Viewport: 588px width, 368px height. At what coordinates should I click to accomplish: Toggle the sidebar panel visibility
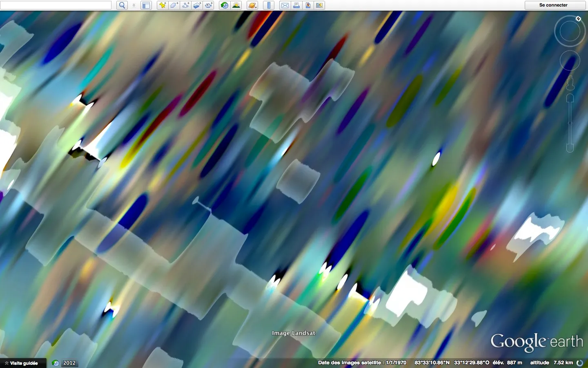(146, 5)
